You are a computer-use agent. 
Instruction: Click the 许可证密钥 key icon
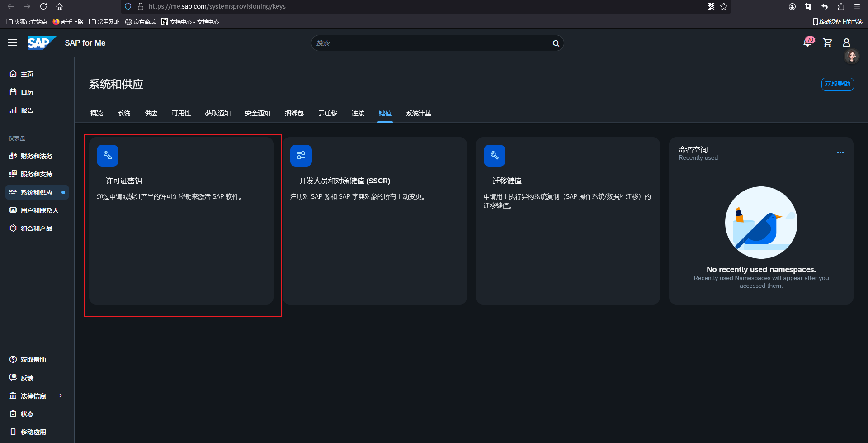click(108, 156)
